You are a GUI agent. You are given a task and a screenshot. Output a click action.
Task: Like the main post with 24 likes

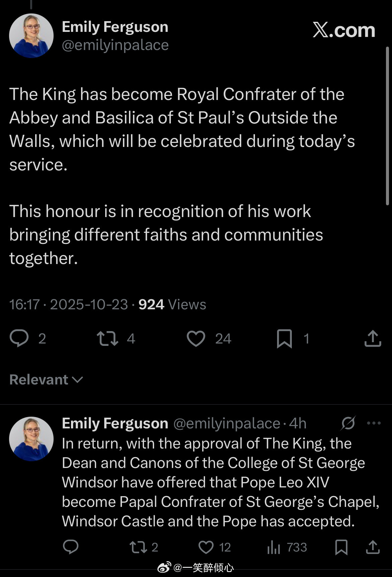[x=196, y=338]
